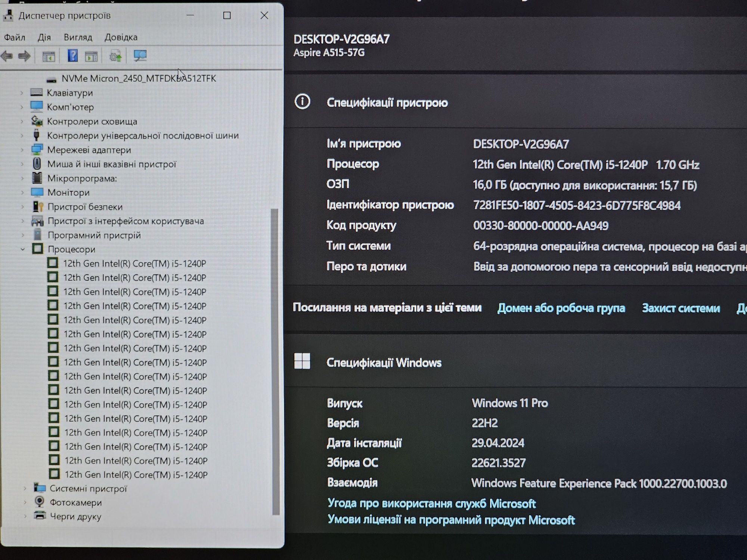The height and width of the screenshot is (560, 747).
Task: Click the Aspire A515-57G model text
Action: tap(329, 53)
